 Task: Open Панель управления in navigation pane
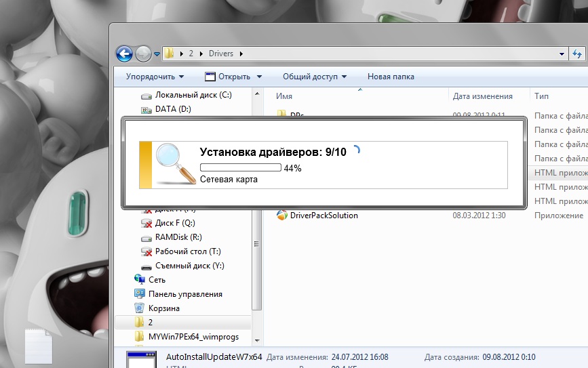185,294
